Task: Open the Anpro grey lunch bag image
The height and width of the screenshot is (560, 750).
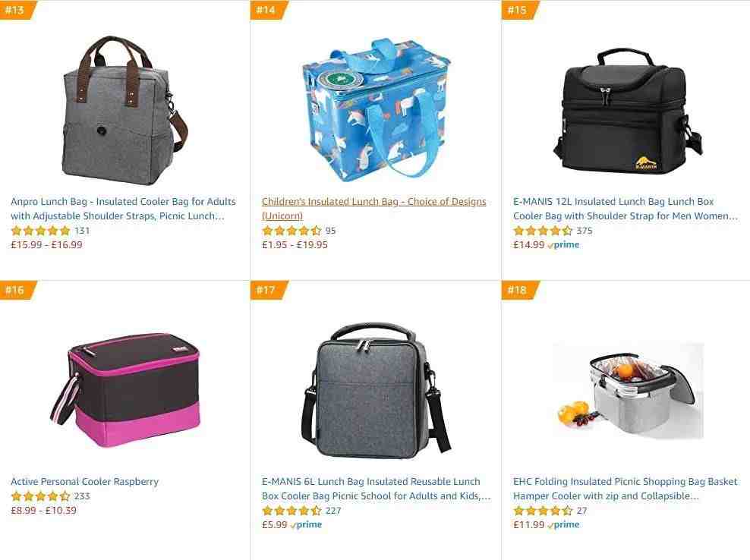Action: pyautogui.click(x=125, y=110)
